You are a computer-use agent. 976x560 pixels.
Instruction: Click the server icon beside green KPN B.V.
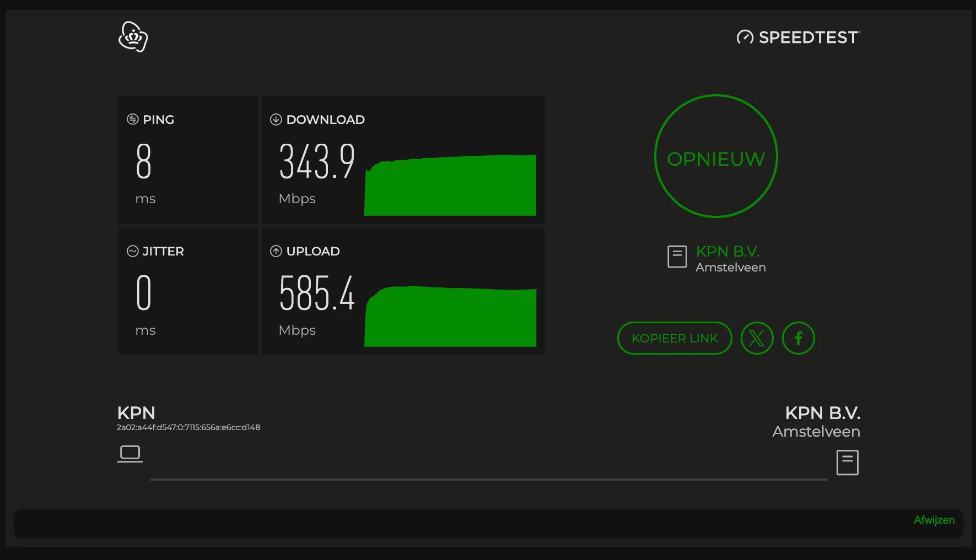coord(677,257)
